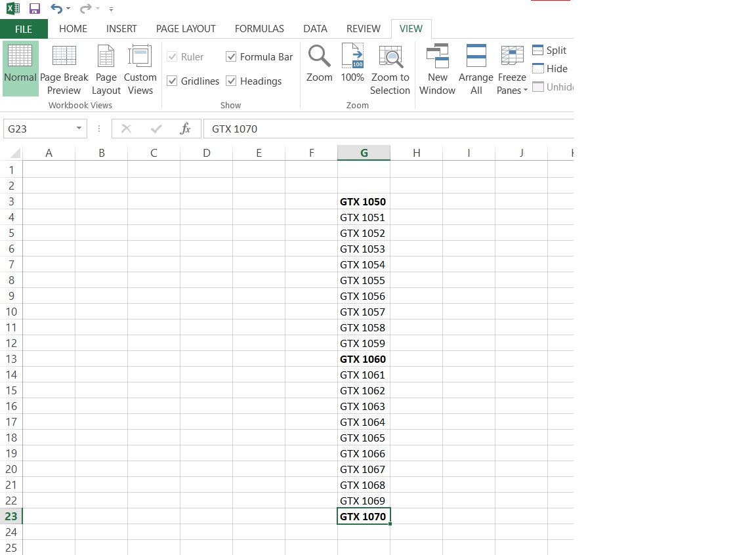Click Zoom to Selection
756x555 pixels.
pyautogui.click(x=390, y=66)
